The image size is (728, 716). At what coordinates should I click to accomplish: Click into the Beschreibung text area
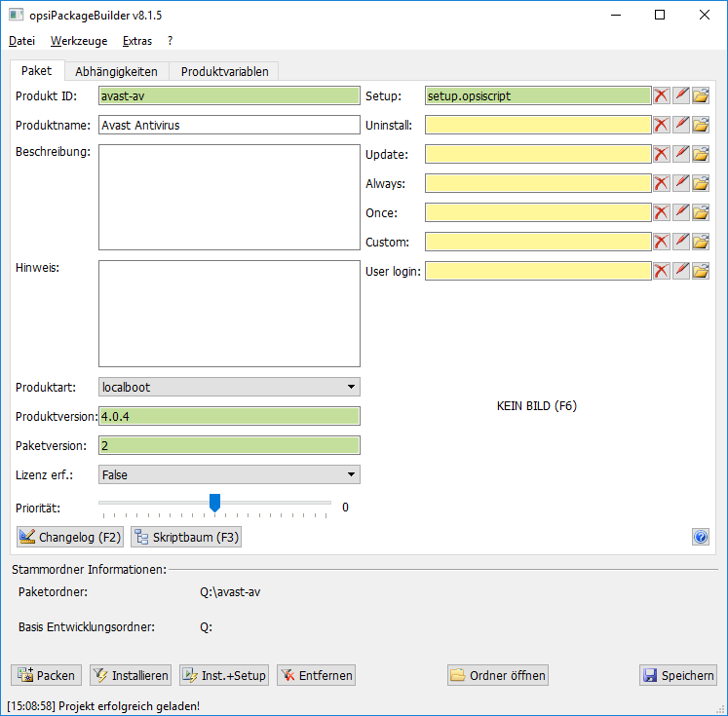pyautogui.click(x=229, y=197)
